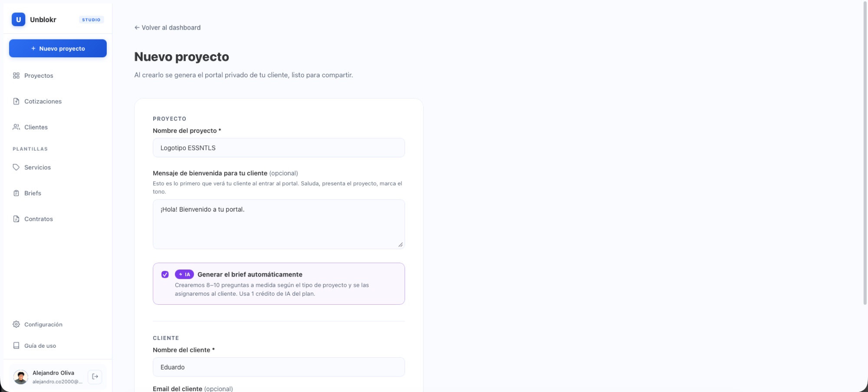
Task: Click inside the Nombre del proyecto field
Action: click(x=279, y=148)
